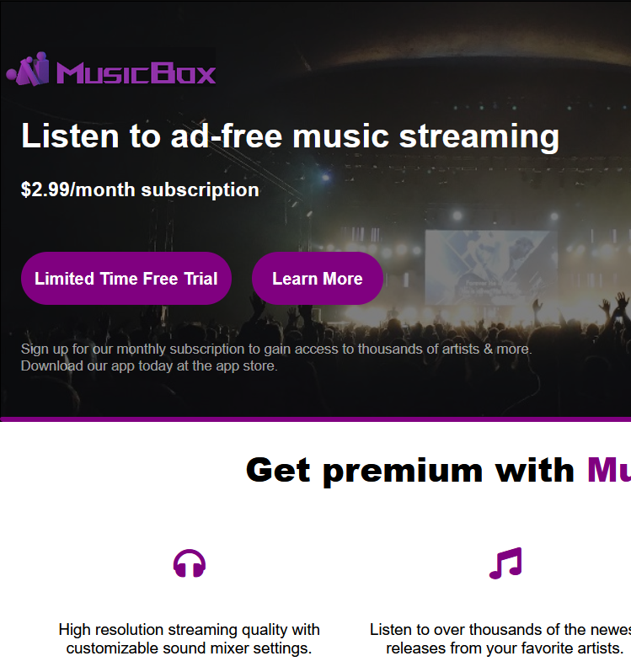Click the purple headphones icon
The image size is (631, 672).
coord(190,563)
